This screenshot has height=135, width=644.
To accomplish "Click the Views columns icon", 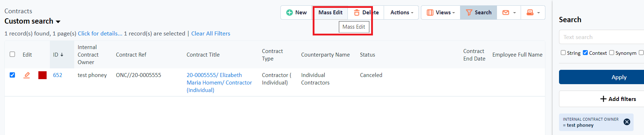I will click(430, 13).
